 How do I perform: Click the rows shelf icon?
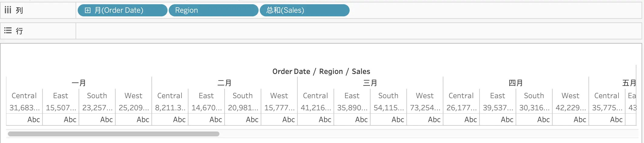(x=8, y=31)
